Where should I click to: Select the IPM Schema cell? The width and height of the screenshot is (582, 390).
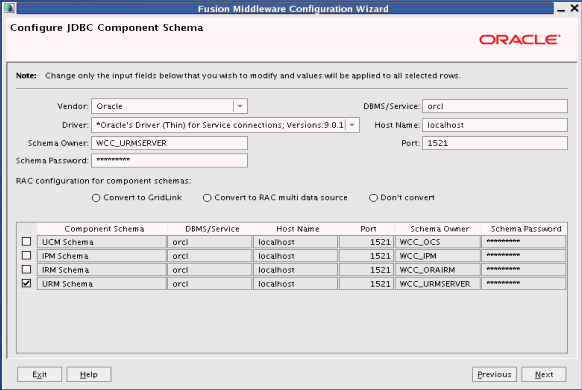pos(102,256)
